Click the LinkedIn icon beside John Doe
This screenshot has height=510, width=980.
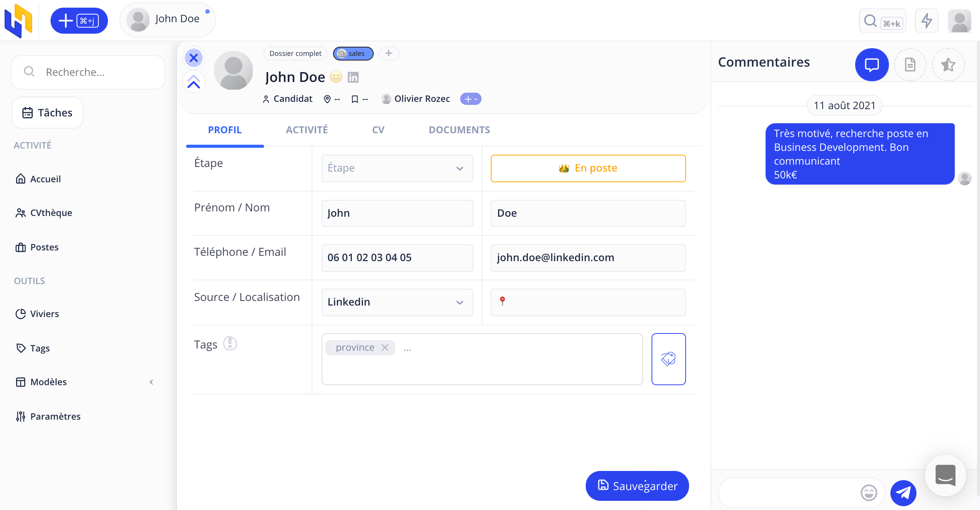[353, 77]
